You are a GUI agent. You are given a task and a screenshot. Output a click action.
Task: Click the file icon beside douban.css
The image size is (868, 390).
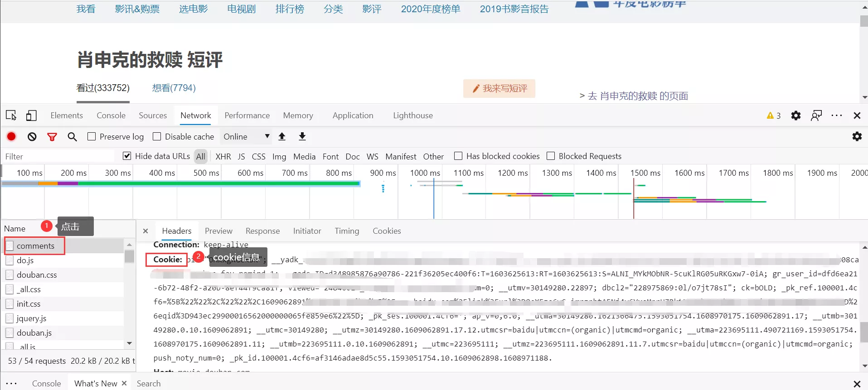point(10,275)
